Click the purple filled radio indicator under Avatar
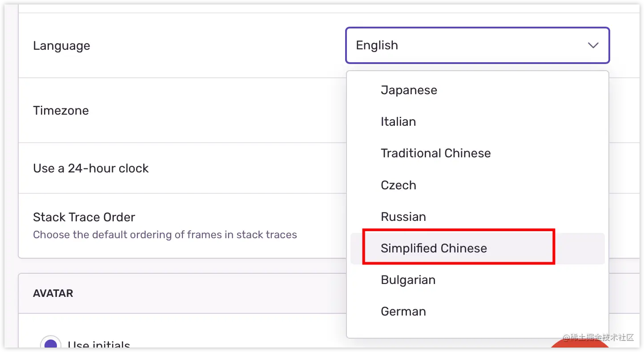 coord(51,344)
